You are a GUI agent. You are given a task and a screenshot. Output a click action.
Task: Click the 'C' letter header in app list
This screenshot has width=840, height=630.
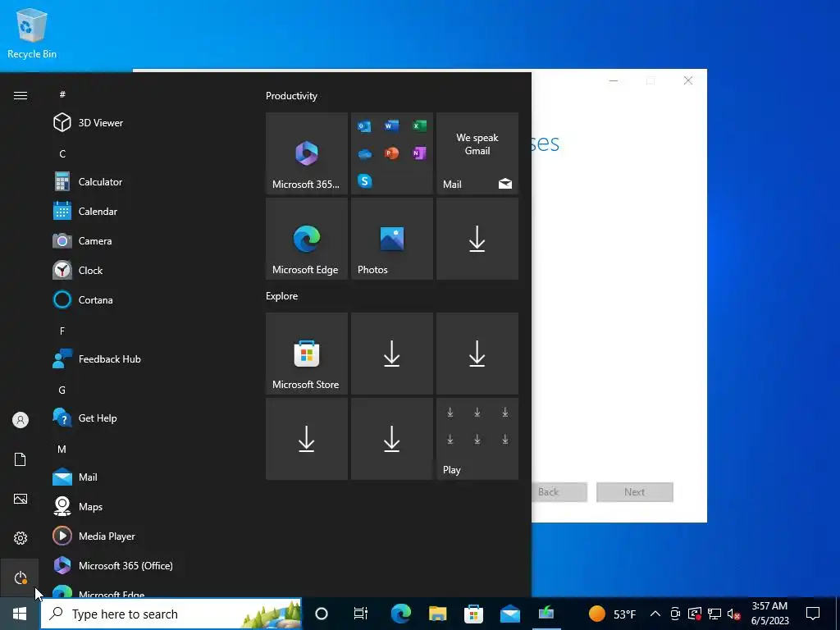tap(62, 153)
